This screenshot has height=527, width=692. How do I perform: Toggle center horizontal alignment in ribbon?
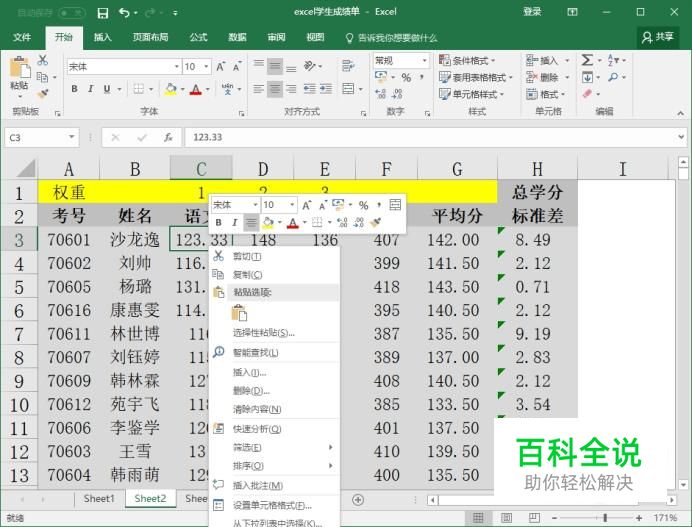click(275, 89)
